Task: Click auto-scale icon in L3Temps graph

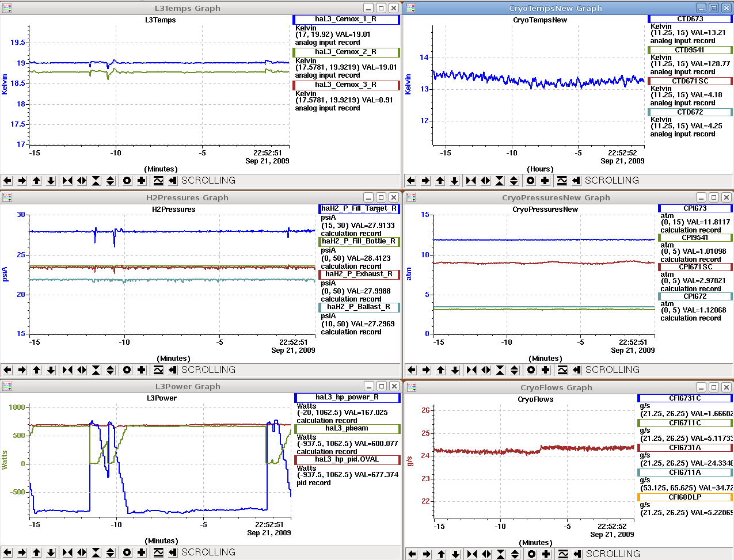Action: click(x=158, y=181)
